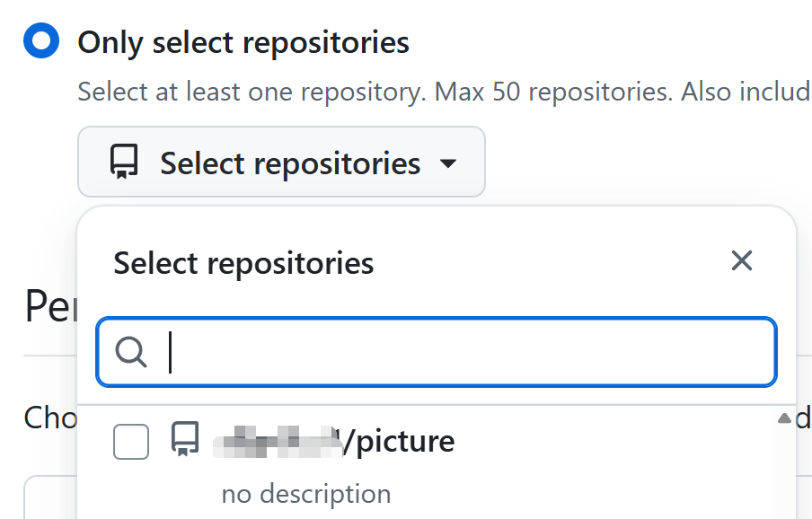This screenshot has width=812, height=519.
Task: Click the magnifying glass search icon
Action: coord(131,353)
